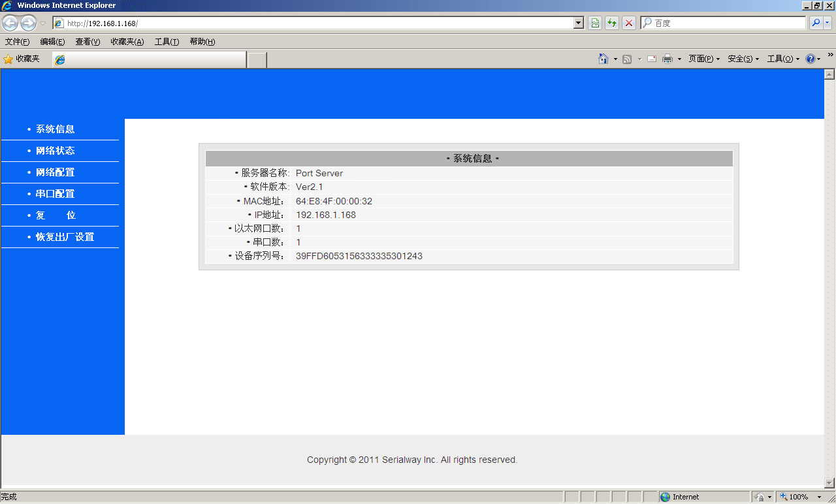Screen dimensions: 836x504
Task: Open the 文件(F) menu
Action: [x=17, y=42]
